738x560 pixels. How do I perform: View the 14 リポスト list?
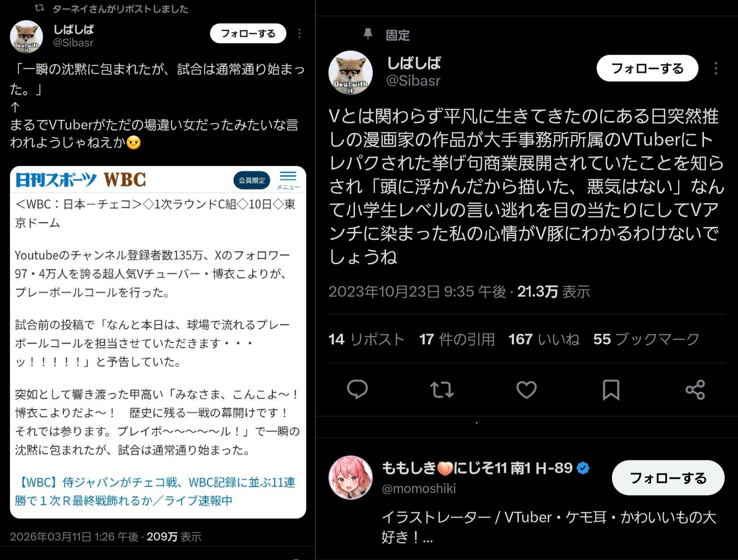pyautogui.click(x=366, y=339)
